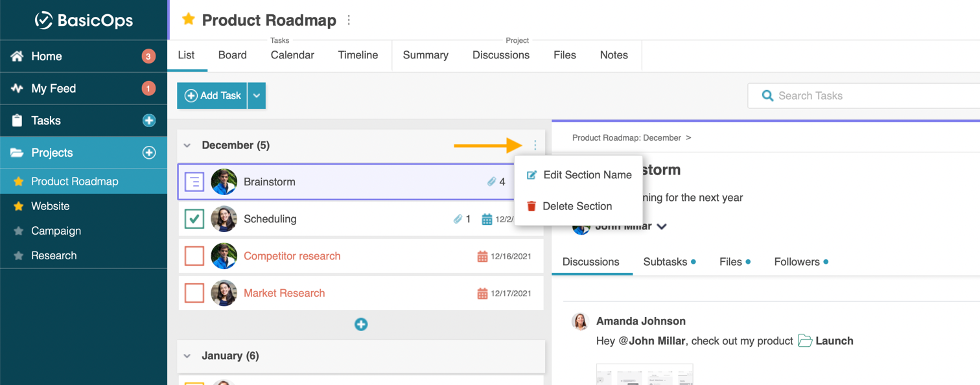
Task: Open the Website project in sidebar
Action: [x=51, y=206]
